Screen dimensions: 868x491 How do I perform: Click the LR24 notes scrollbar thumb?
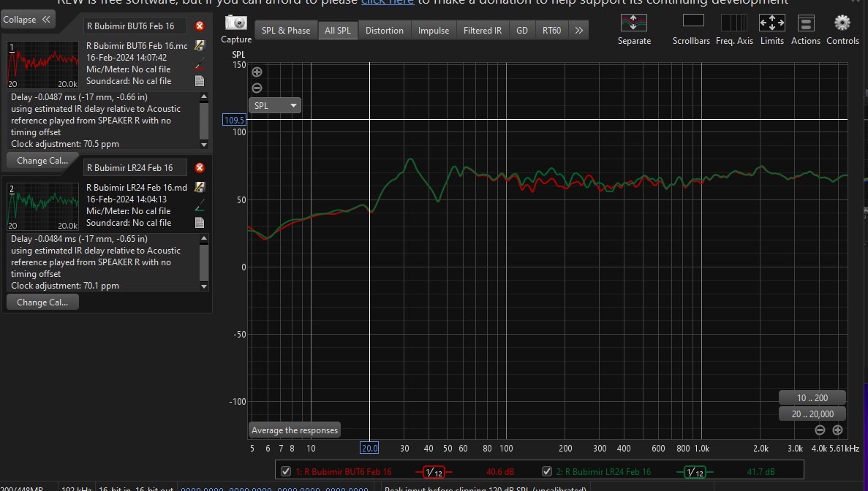click(x=204, y=262)
